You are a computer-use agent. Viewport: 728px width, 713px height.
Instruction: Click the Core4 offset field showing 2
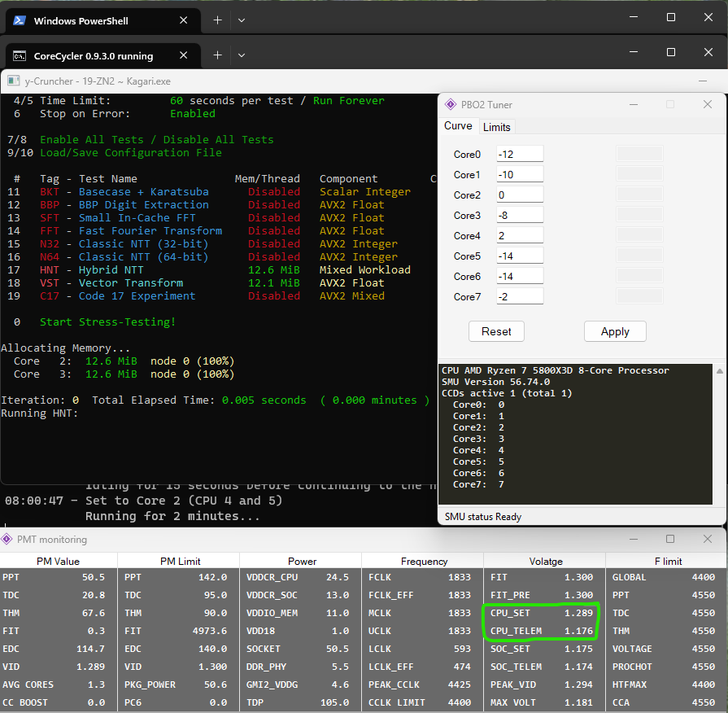tap(520, 235)
